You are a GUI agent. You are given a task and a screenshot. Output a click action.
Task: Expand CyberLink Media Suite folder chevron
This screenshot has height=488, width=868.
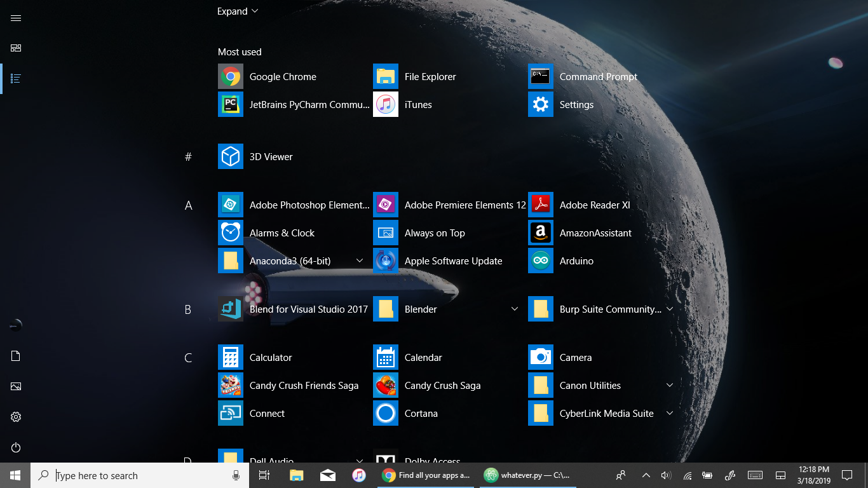pyautogui.click(x=670, y=413)
